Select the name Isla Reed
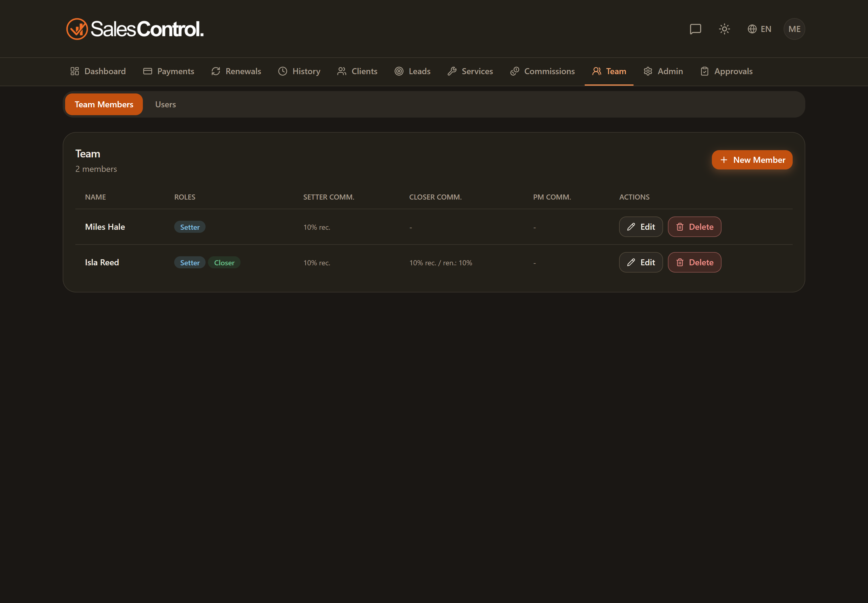868x603 pixels. pos(102,262)
